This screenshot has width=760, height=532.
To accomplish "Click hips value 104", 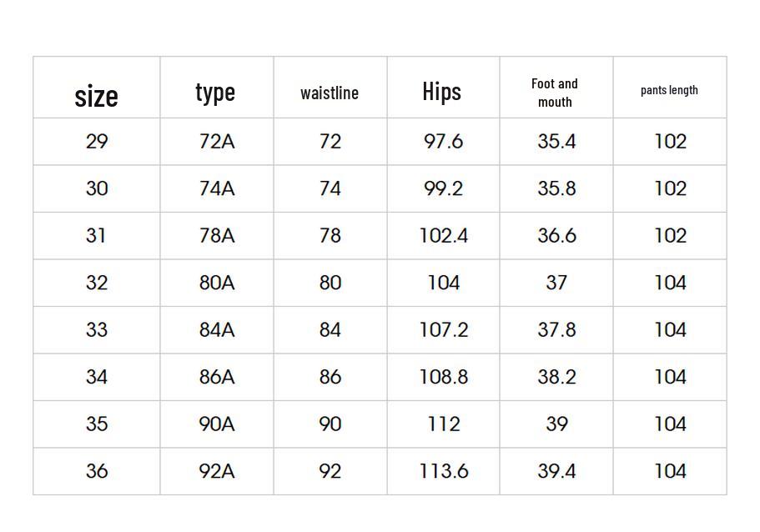I will pos(444,283).
